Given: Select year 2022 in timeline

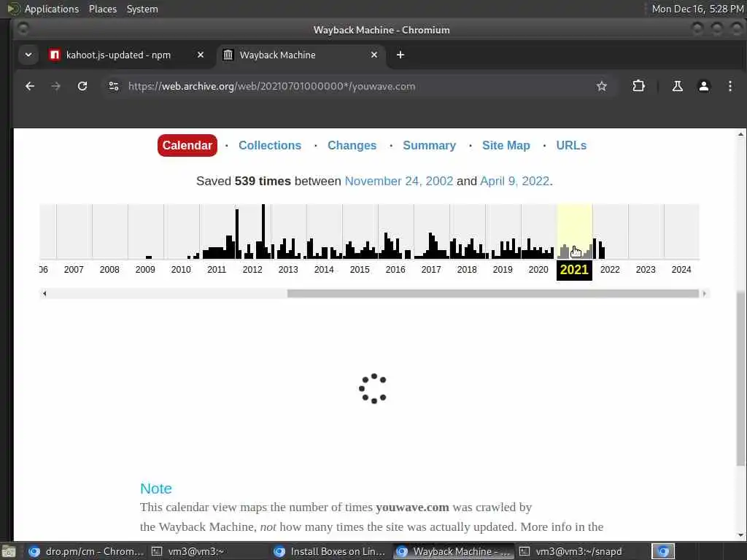Looking at the screenshot, I should [610, 270].
